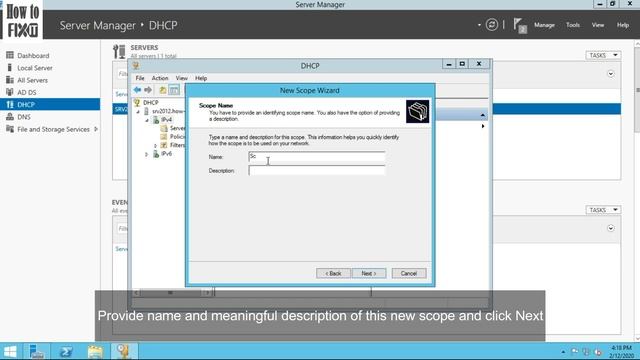
Task: Open Servers TASKS dropdown
Action: tap(603, 55)
